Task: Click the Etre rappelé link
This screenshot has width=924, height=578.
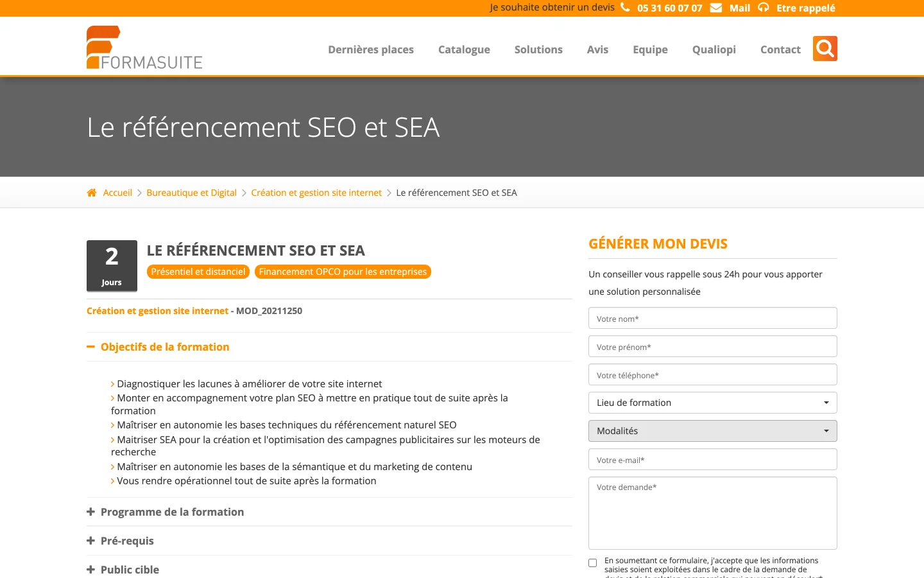Action: [806, 8]
